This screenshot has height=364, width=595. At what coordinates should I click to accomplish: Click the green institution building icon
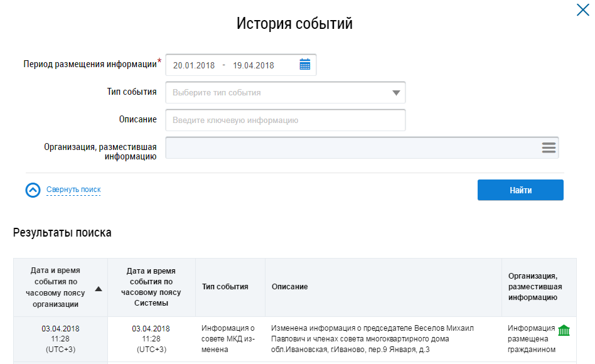point(564,330)
